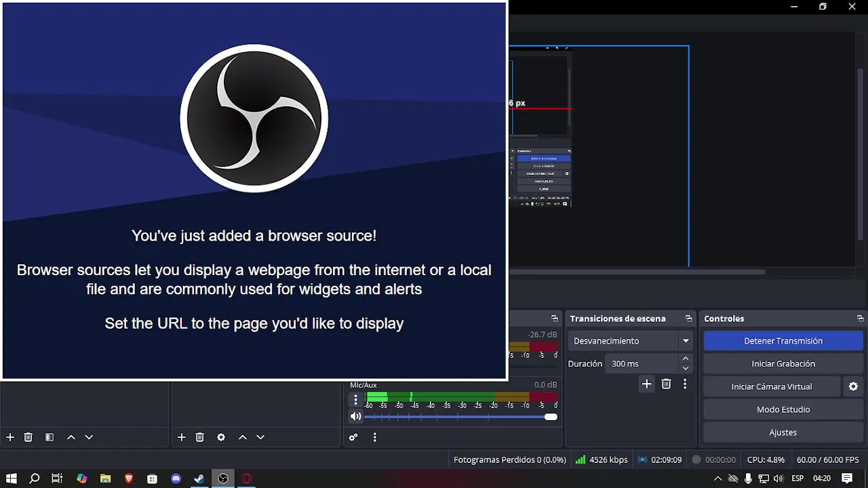Viewport: 868px width, 488px height.
Task: Toggle Modo Estudio
Action: (783, 409)
